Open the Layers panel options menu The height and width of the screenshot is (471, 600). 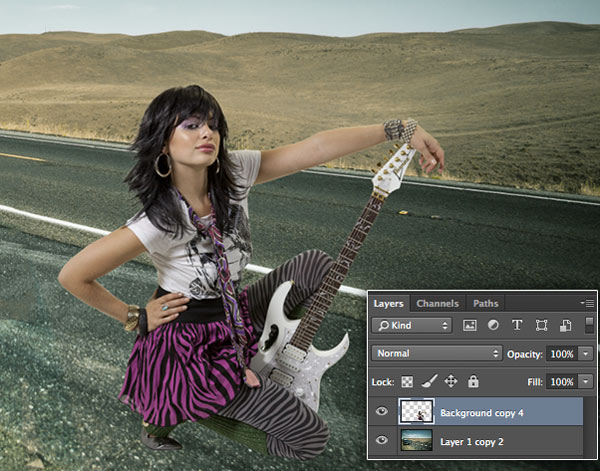point(588,303)
